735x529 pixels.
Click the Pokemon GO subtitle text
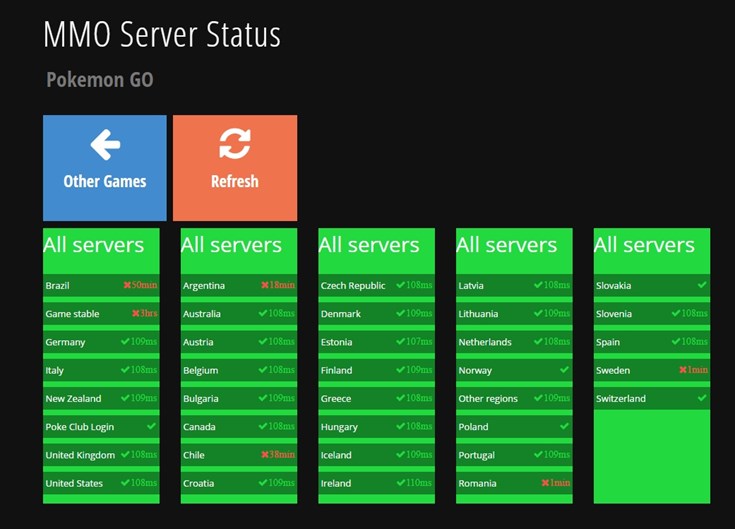[100, 80]
